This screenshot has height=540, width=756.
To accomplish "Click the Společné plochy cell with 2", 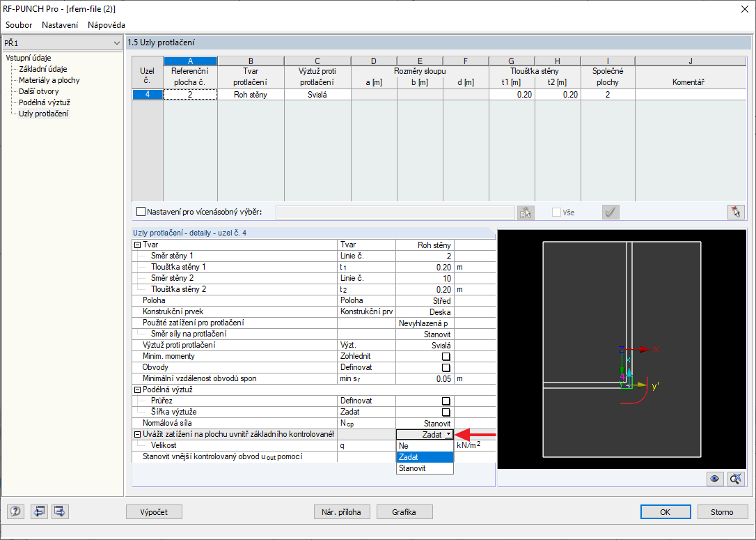I will tap(608, 95).
